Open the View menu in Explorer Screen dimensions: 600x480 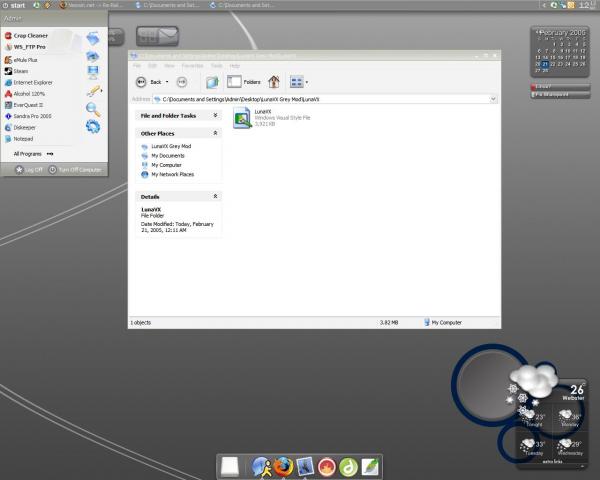tap(169, 66)
